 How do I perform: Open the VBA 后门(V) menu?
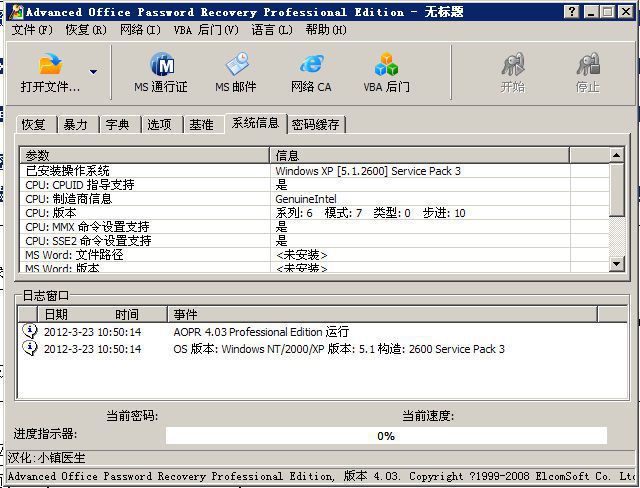[206, 30]
